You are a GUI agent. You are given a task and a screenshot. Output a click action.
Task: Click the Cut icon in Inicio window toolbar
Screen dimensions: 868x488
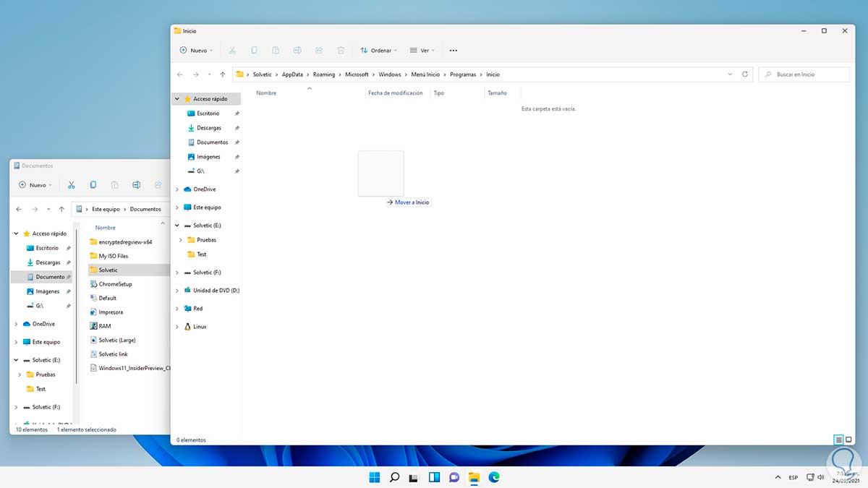pos(232,51)
